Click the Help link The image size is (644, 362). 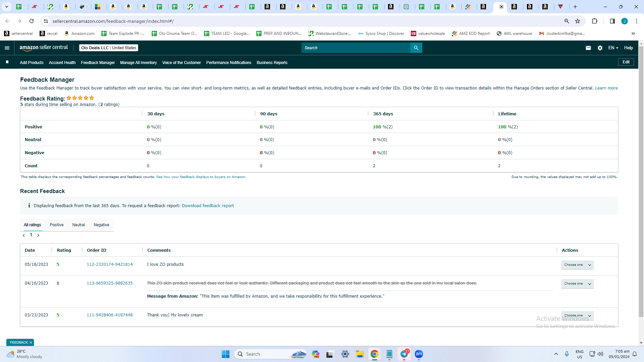[x=628, y=48]
